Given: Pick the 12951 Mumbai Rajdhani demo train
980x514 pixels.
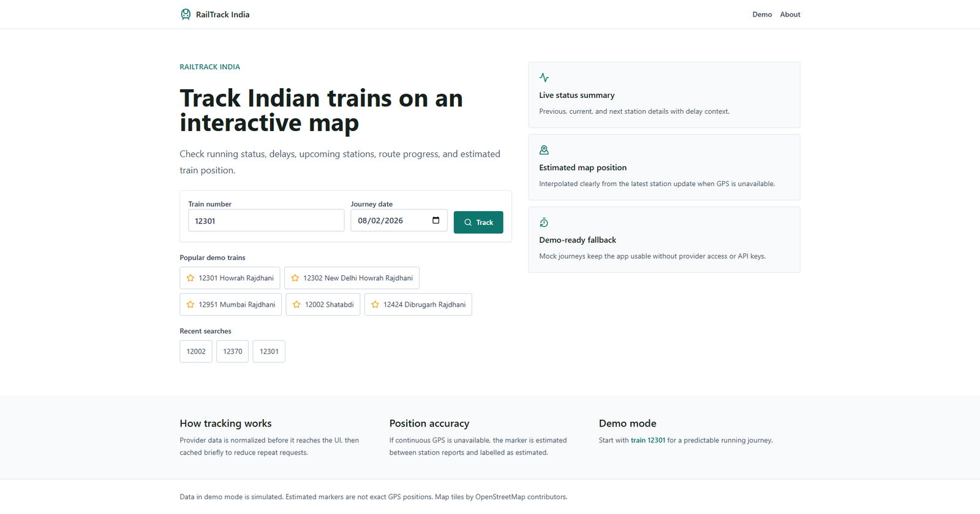Looking at the screenshot, I should [x=230, y=305].
